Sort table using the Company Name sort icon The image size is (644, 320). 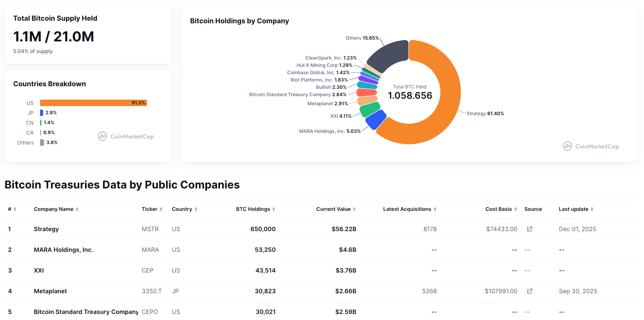[x=76, y=209]
